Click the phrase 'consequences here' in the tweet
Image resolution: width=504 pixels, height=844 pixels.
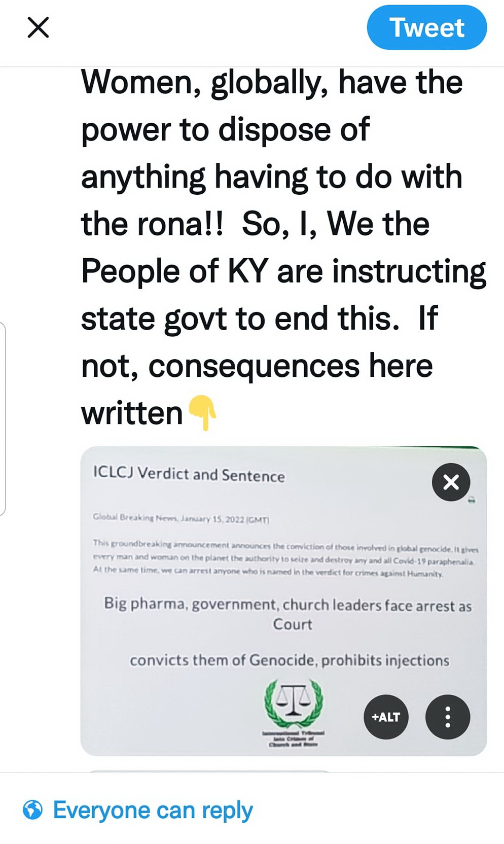point(290,366)
